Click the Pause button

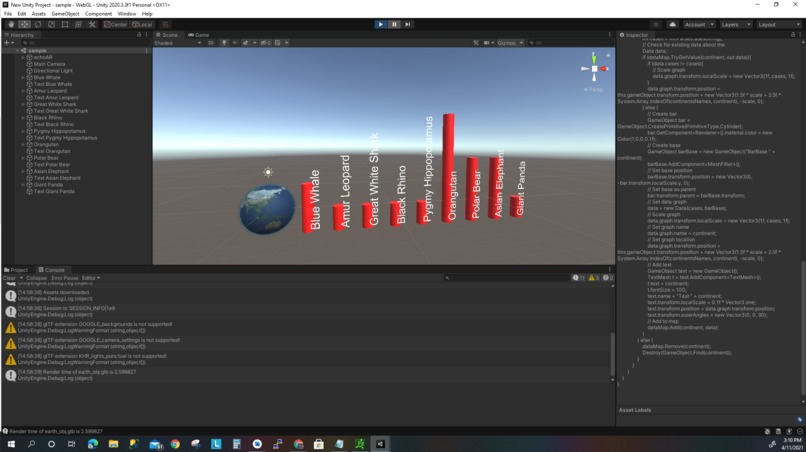[394, 24]
